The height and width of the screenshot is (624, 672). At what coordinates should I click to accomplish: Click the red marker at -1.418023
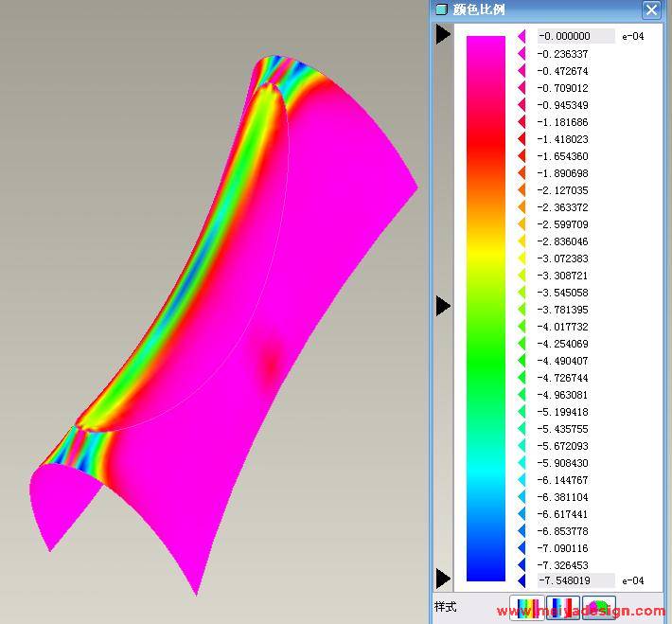click(x=522, y=139)
